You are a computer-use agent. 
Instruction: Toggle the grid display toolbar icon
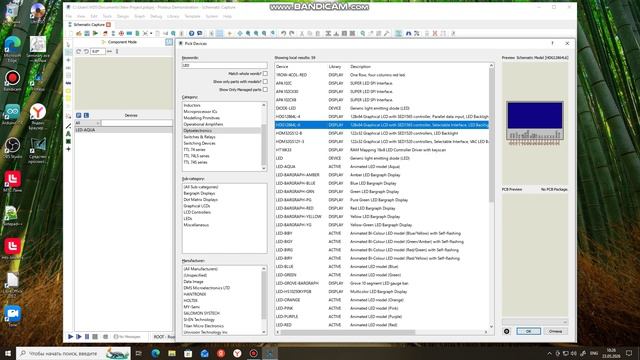pyautogui.click(x=220, y=33)
